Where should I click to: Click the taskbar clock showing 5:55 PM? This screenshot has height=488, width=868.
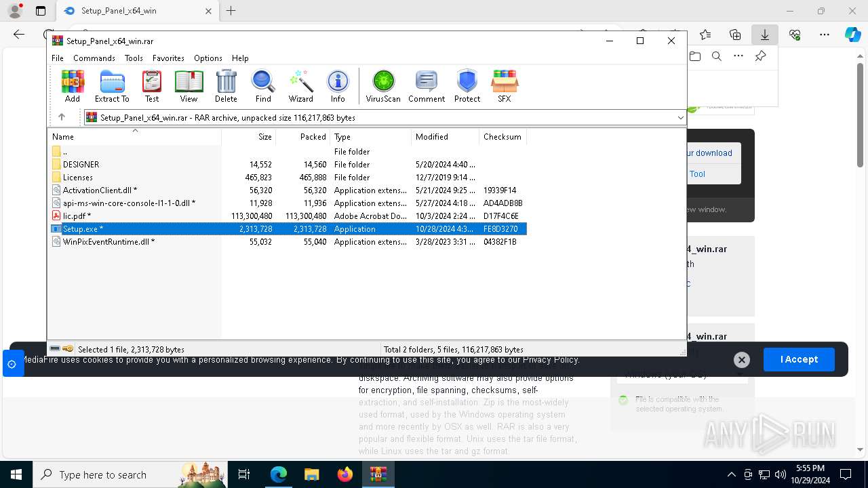point(810,474)
